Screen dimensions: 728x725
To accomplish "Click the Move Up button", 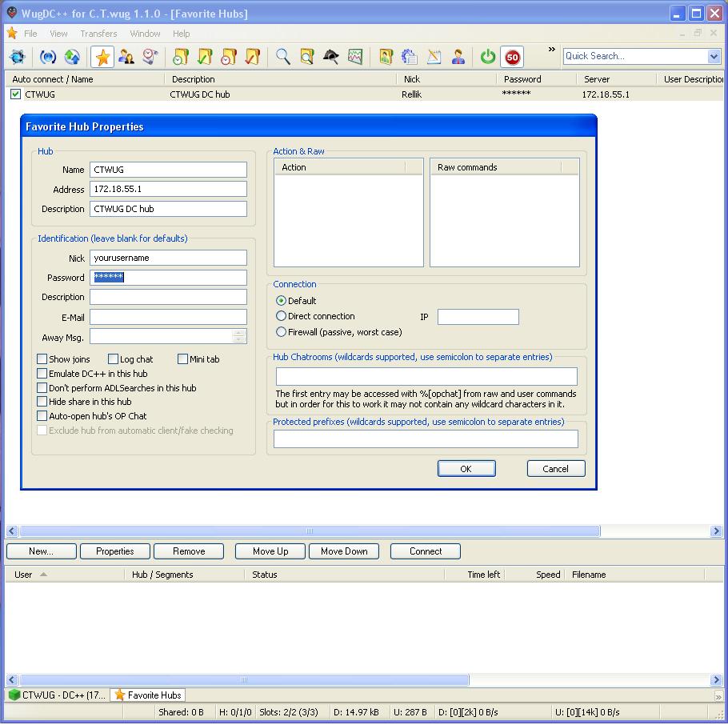I will coord(270,551).
